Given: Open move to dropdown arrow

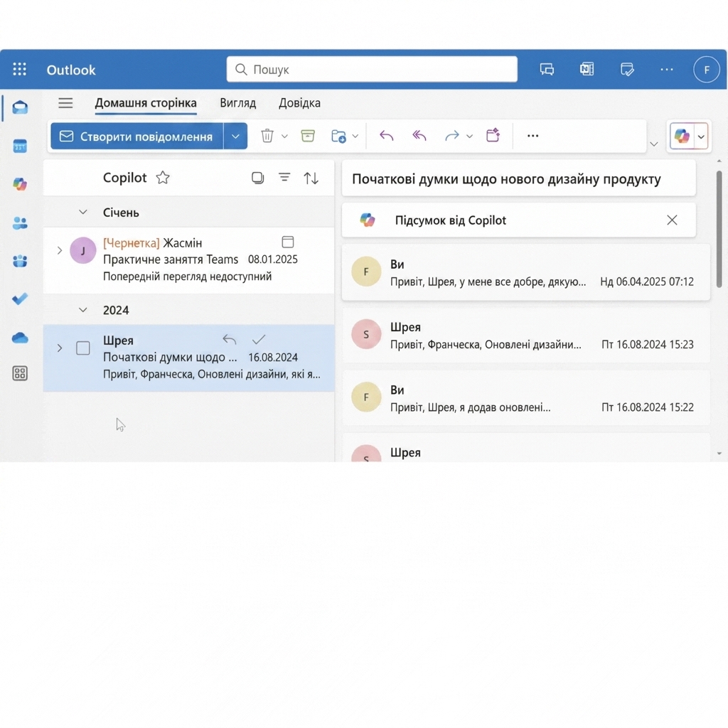Looking at the screenshot, I should pos(355,136).
